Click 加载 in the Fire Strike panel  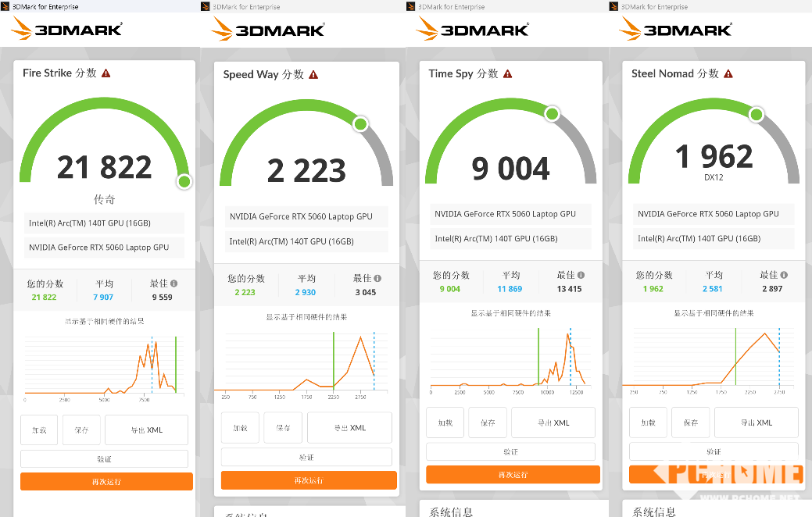39,430
